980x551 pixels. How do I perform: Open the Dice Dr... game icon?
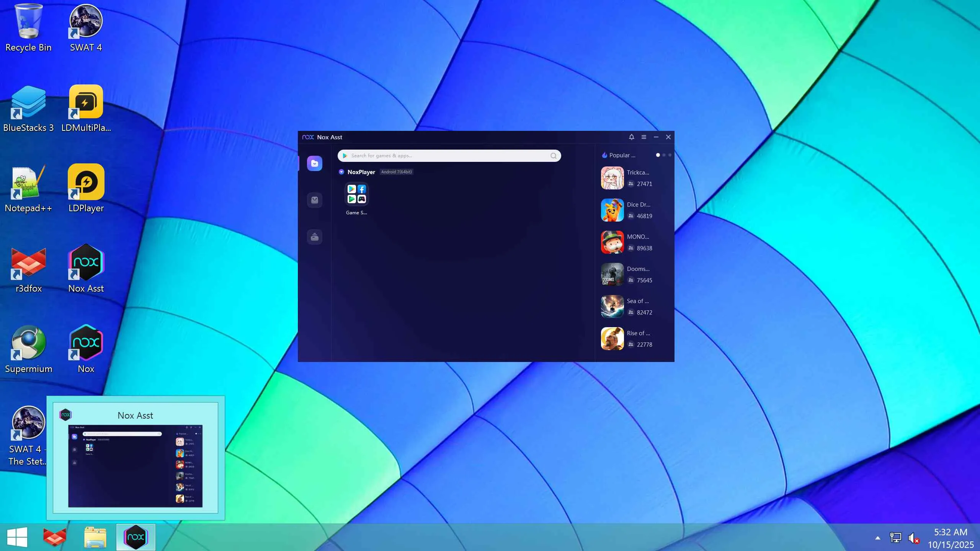click(x=612, y=210)
